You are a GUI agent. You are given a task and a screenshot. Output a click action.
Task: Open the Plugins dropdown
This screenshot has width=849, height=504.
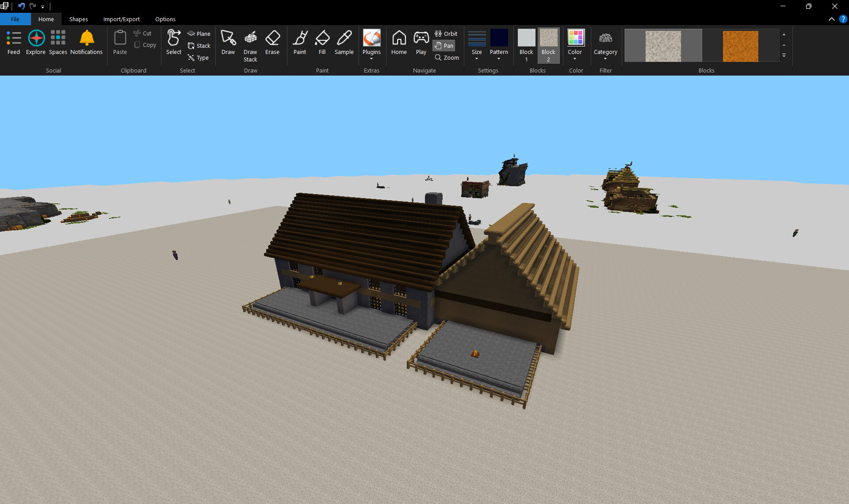pyautogui.click(x=371, y=45)
